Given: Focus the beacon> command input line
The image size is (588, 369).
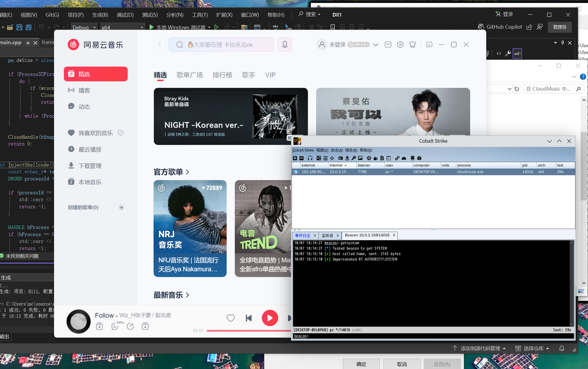Looking at the screenshot, I should tap(433, 336).
